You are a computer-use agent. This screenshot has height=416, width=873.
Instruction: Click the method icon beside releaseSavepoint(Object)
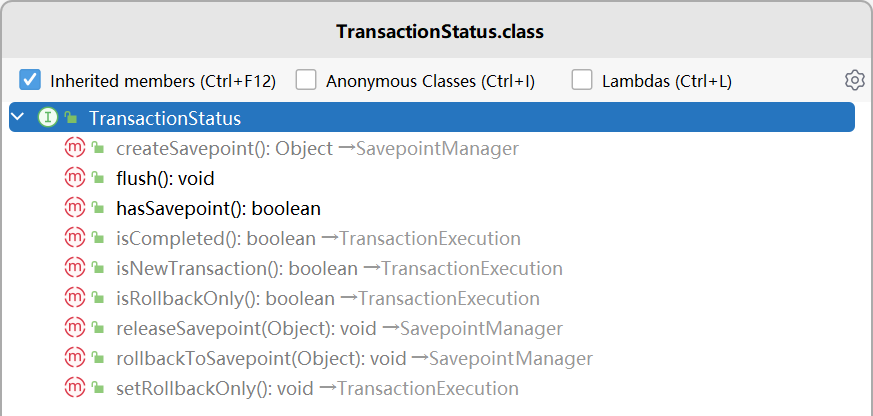click(x=75, y=327)
